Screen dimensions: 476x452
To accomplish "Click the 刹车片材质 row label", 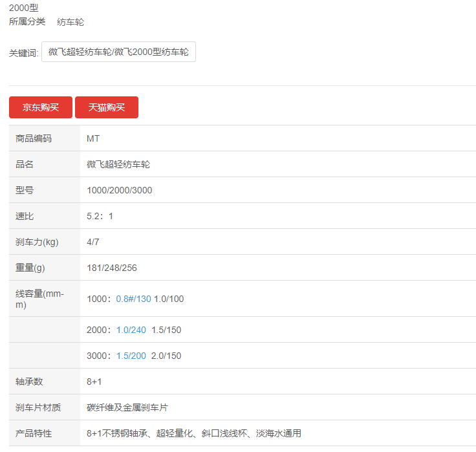I will coord(38,407).
